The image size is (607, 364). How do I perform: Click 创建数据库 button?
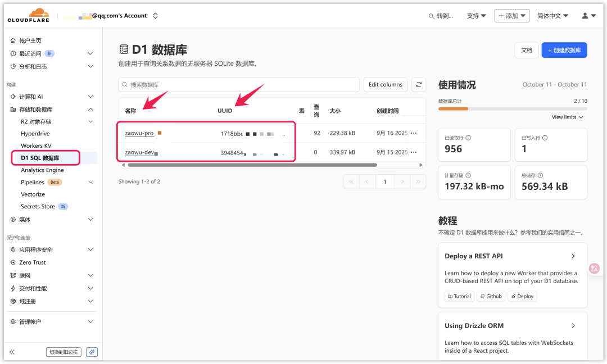tap(564, 51)
